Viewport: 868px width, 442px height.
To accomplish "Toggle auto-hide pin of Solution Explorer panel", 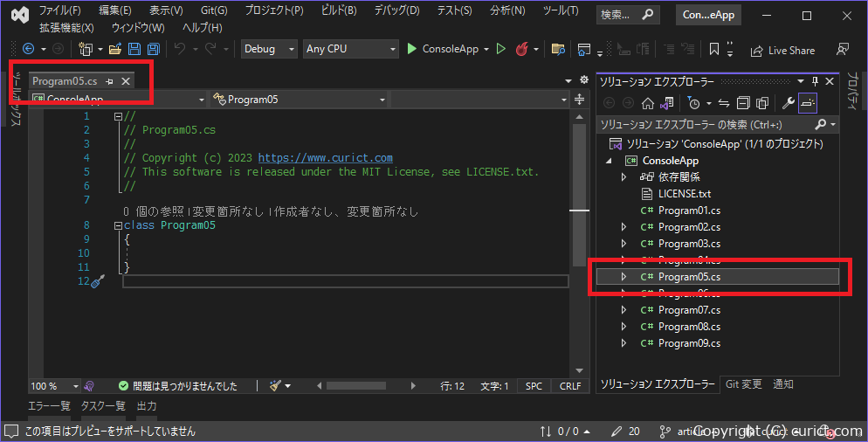I will click(815, 81).
